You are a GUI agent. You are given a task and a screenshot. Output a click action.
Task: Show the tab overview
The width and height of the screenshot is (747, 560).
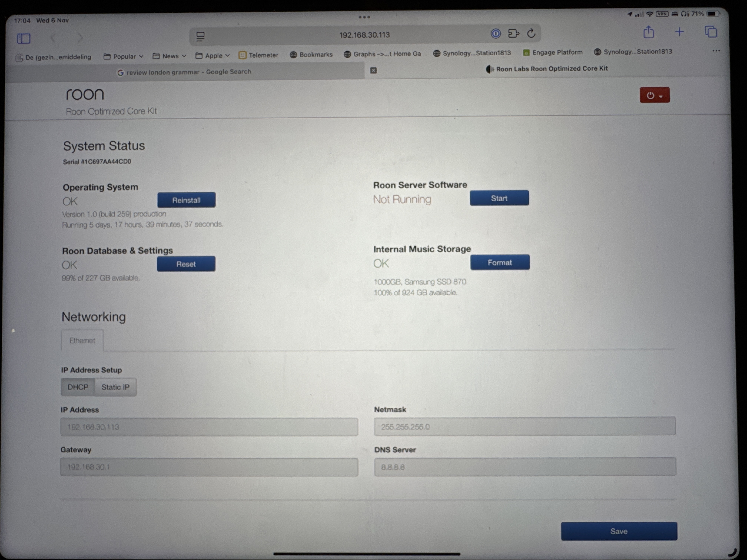coord(711,32)
